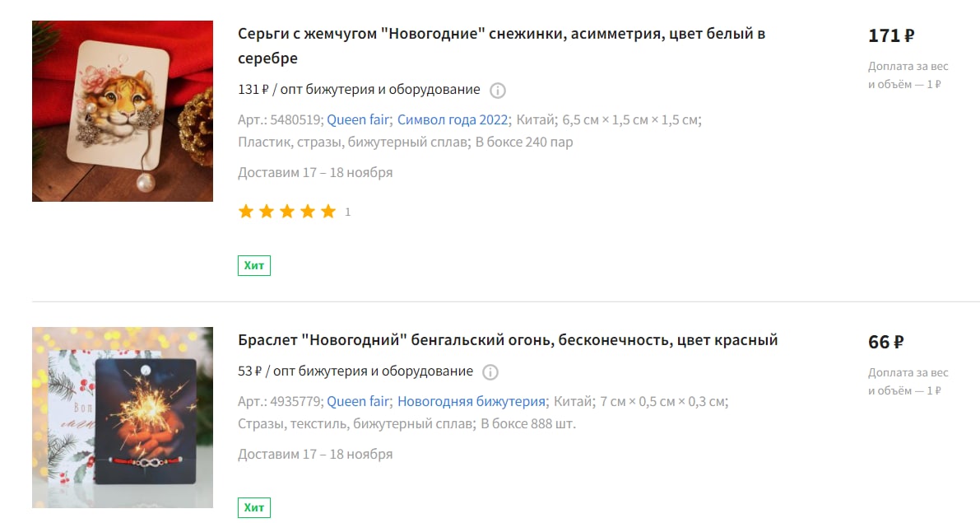Click info icon next to 131 ₽ wholesale price
This screenshot has height=523, width=980.
[498, 91]
